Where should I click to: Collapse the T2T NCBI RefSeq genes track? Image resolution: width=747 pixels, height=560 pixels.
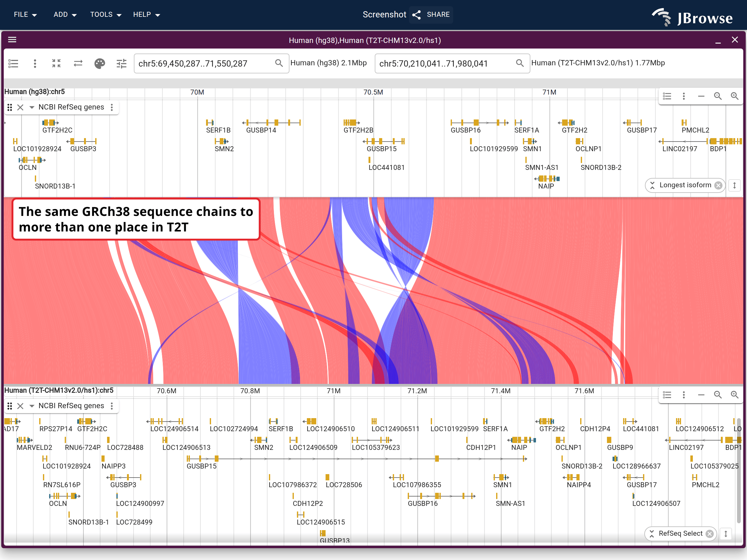point(32,406)
